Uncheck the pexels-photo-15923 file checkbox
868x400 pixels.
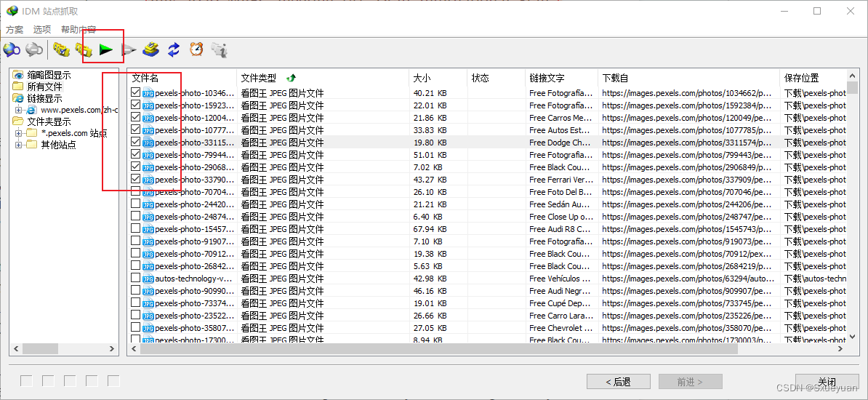(x=136, y=105)
